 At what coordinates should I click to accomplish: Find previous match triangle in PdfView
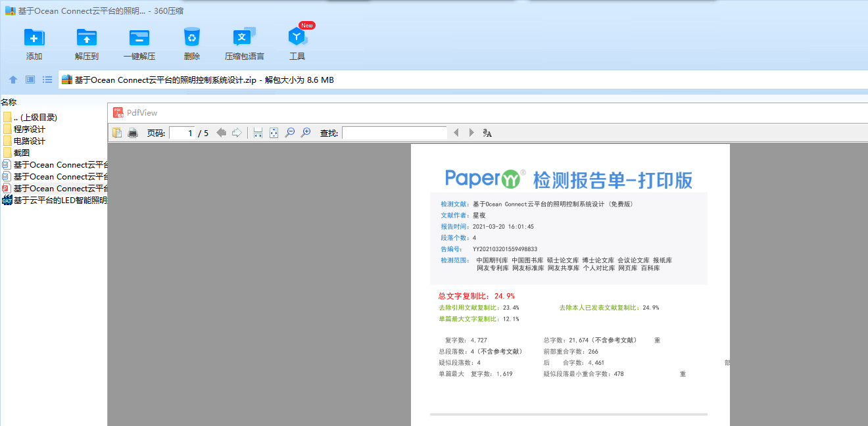[456, 133]
